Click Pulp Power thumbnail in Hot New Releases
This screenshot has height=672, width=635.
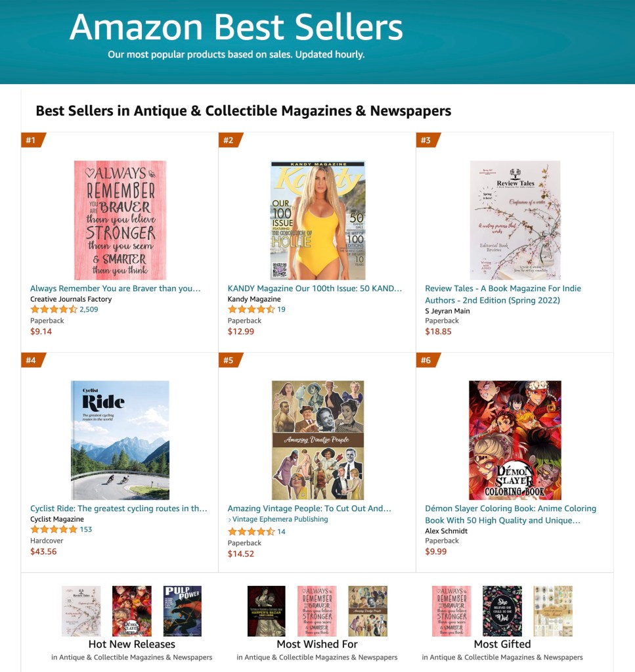coord(182,611)
